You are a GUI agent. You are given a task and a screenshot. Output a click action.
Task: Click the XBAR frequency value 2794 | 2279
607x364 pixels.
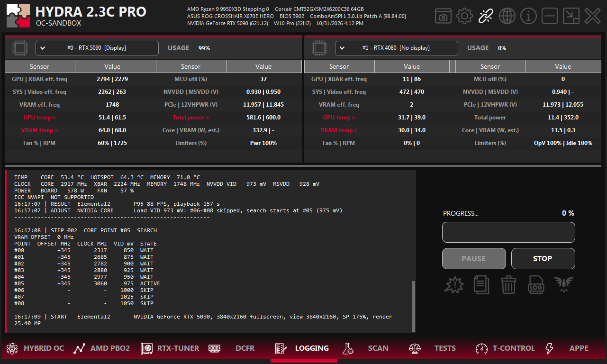[x=112, y=79]
